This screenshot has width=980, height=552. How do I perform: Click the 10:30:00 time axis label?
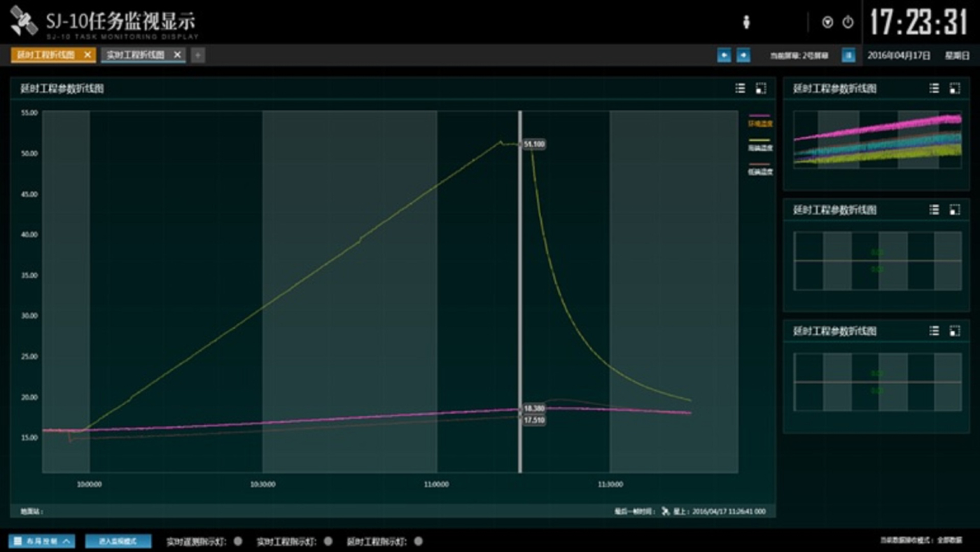[x=262, y=484]
